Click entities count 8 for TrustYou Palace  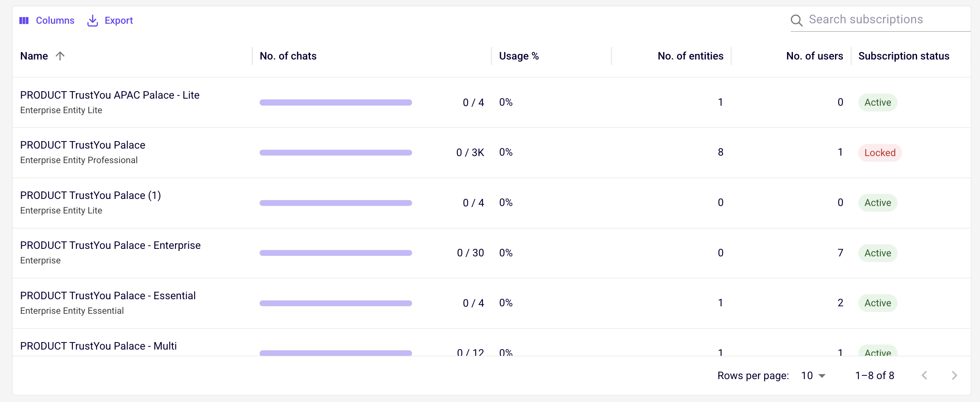click(x=720, y=152)
